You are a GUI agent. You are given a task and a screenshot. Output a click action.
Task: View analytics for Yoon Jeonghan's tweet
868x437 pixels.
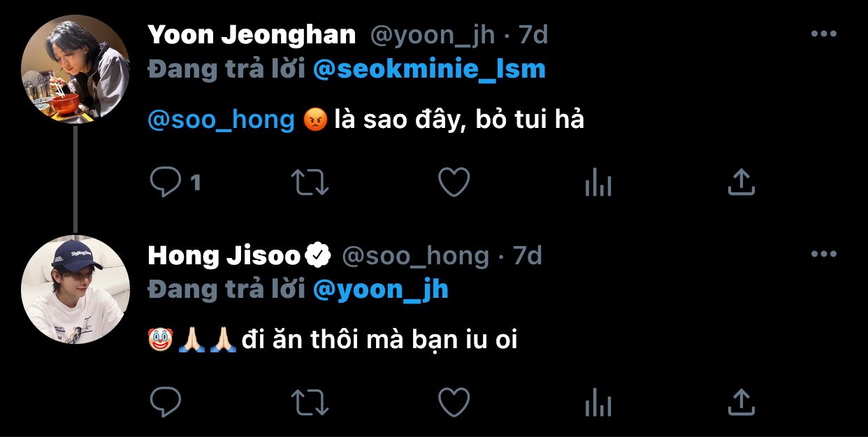pos(598,183)
